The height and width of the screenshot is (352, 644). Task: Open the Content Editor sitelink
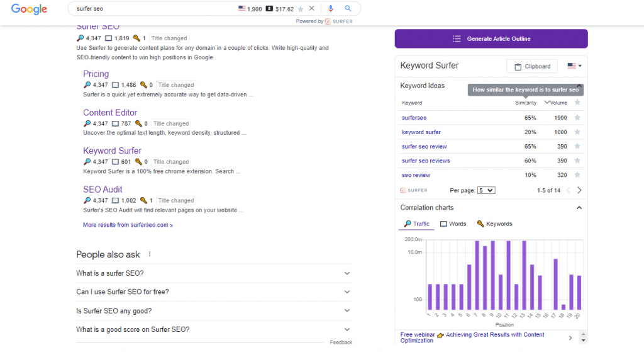click(x=110, y=113)
